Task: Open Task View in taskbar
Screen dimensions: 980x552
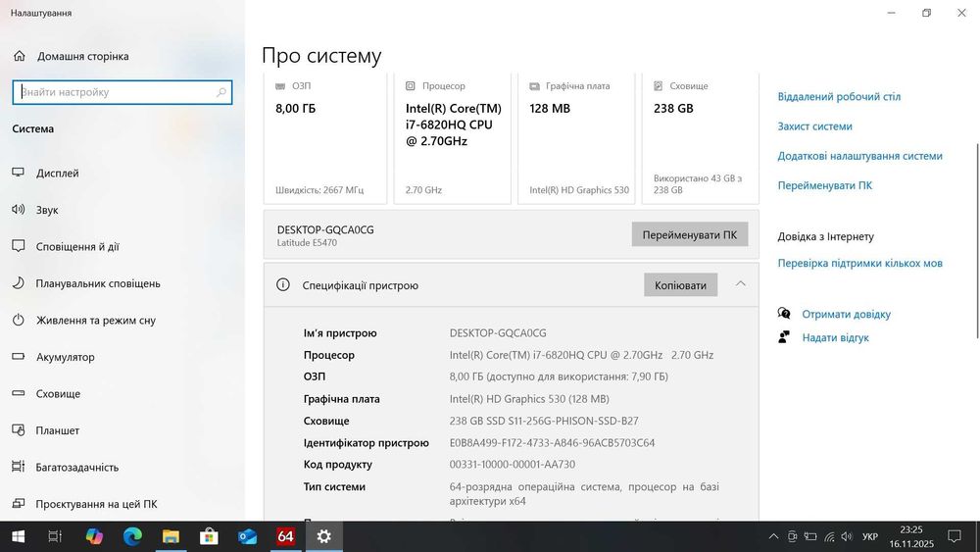Action: [x=55, y=536]
